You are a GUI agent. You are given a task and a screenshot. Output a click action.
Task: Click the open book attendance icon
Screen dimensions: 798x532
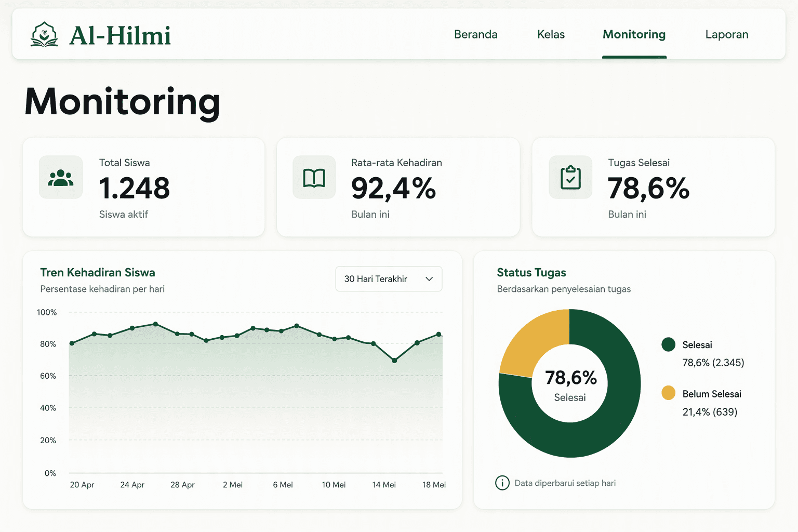(314, 178)
